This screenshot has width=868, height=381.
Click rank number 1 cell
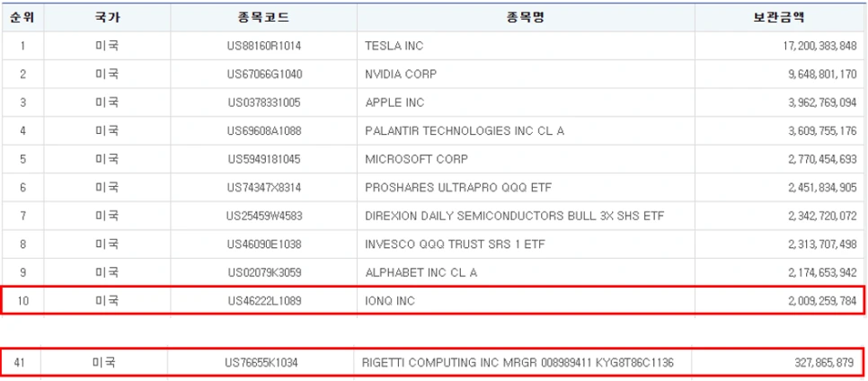22,46
